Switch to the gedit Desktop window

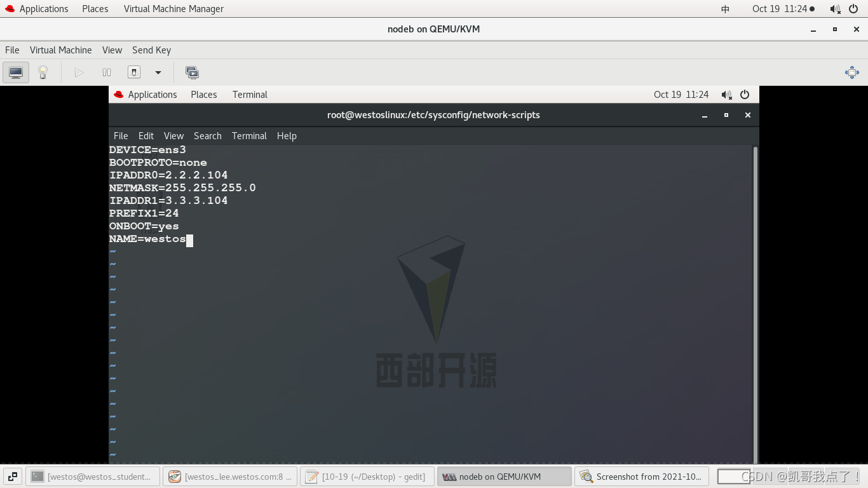click(x=367, y=477)
